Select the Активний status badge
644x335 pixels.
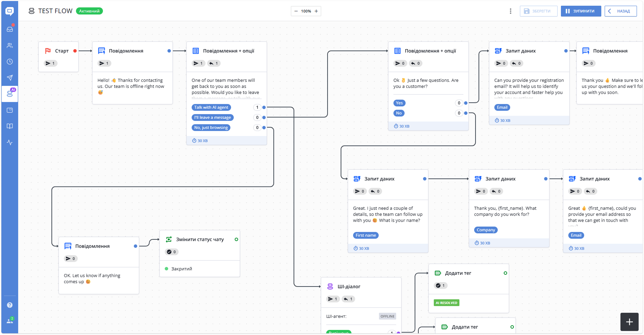coord(89,11)
